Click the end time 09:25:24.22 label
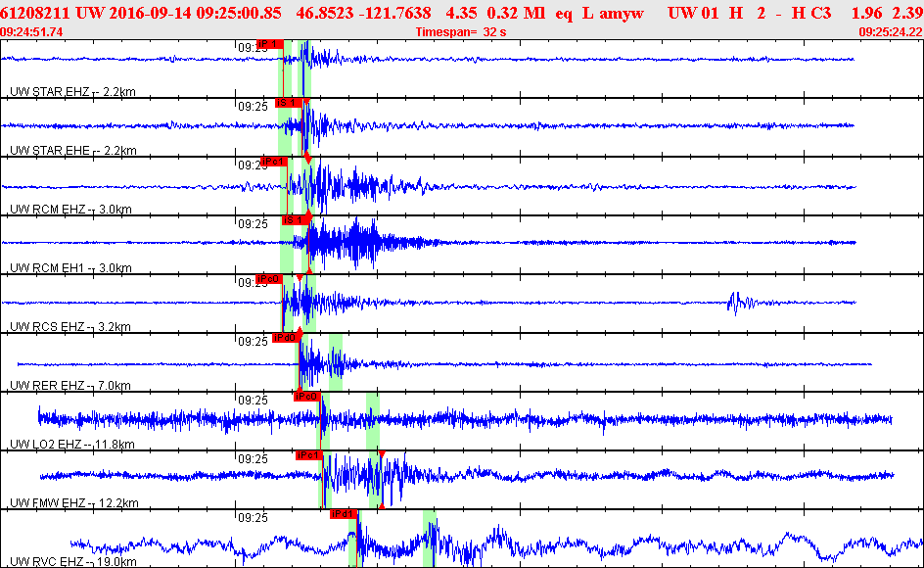Viewport: 924px width, 568px height. click(x=891, y=32)
